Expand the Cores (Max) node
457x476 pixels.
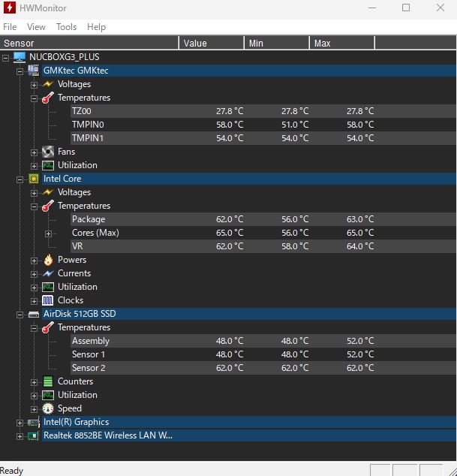tap(48, 233)
